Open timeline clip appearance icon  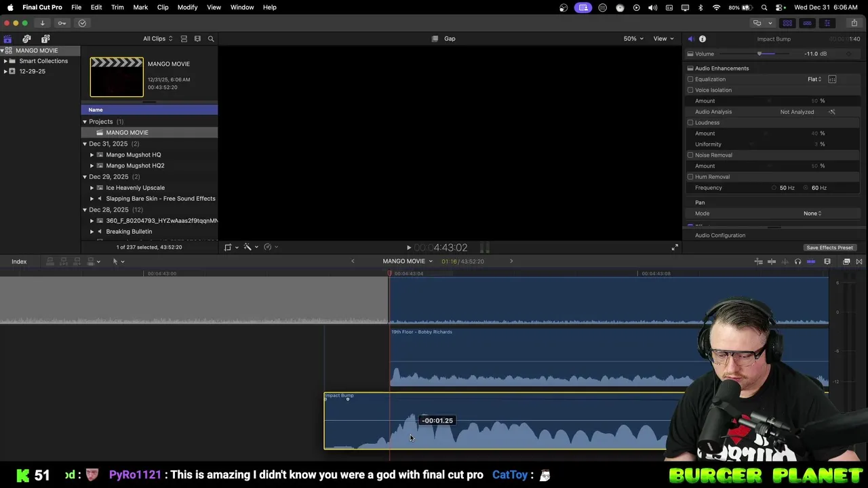tap(827, 262)
